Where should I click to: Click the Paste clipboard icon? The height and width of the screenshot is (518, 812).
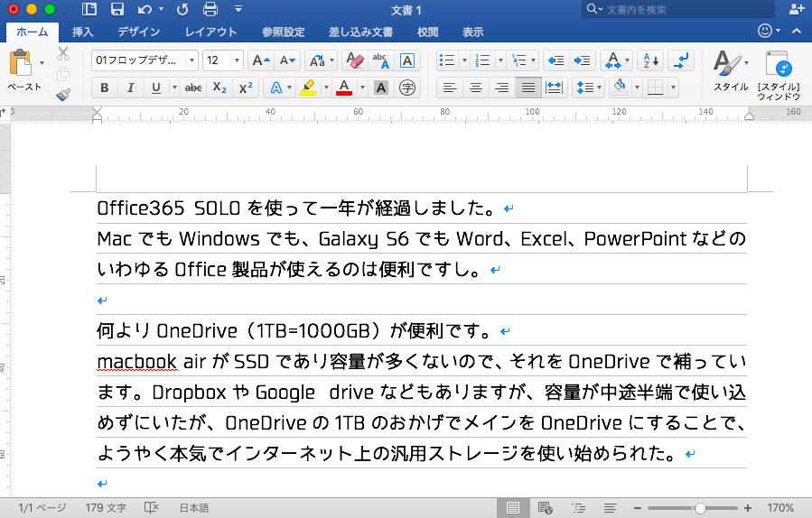tap(21, 62)
